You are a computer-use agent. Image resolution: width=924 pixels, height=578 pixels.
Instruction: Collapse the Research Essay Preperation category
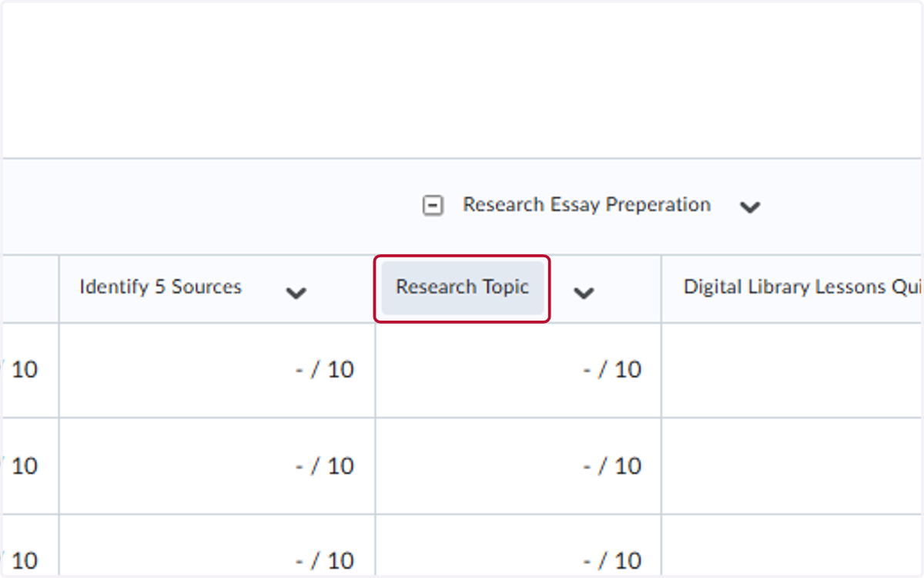point(434,206)
